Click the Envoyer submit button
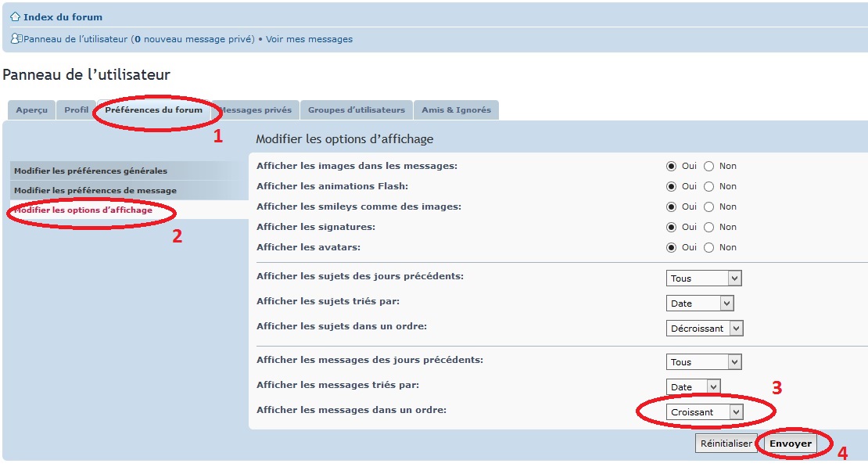868x467 pixels. (791, 444)
